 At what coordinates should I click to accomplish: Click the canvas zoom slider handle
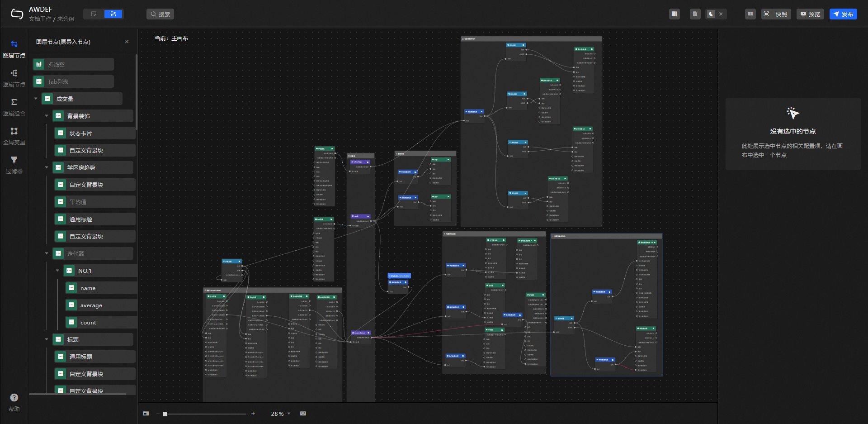[x=165, y=414]
